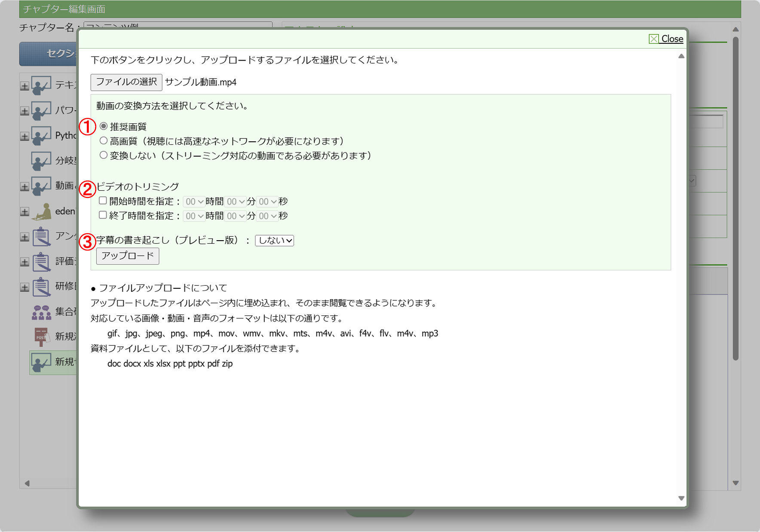Image resolution: width=760 pixels, height=532 pixels.
Task: Open 字幕の書き起こし dropdown
Action: click(274, 241)
